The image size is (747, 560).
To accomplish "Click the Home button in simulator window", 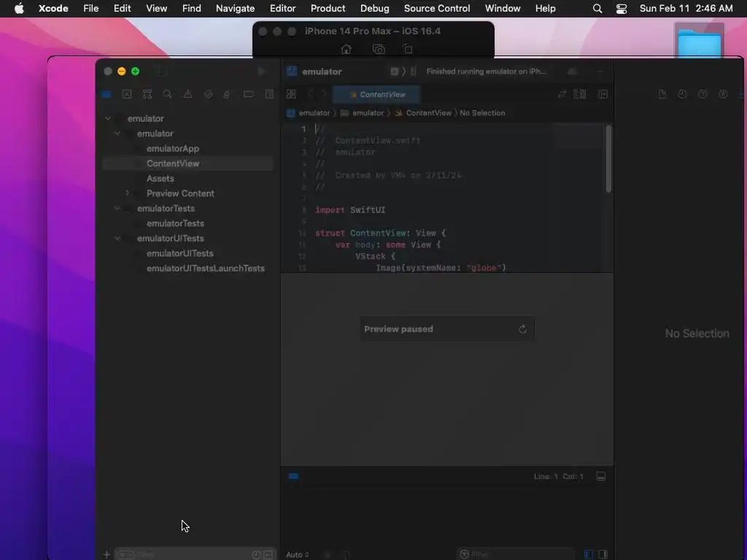I will click(x=347, y=49).
